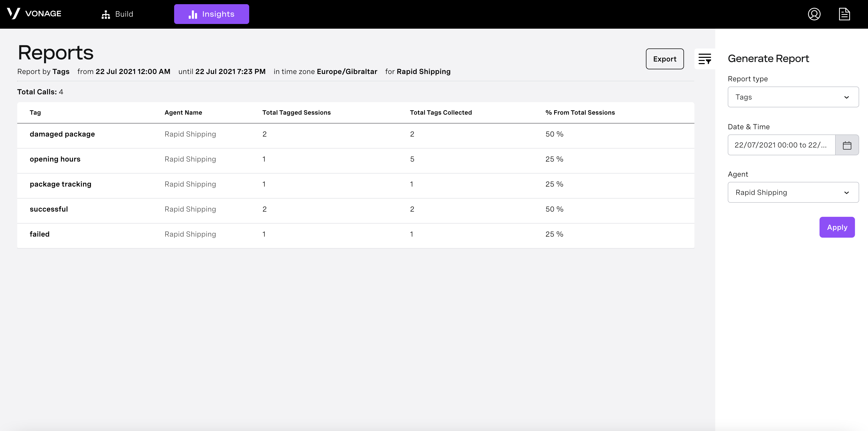This screenshot has height=431, width=868.
Task: Click the from 22 Jul 2021 12:00 AM text
Action: point(124,71)
